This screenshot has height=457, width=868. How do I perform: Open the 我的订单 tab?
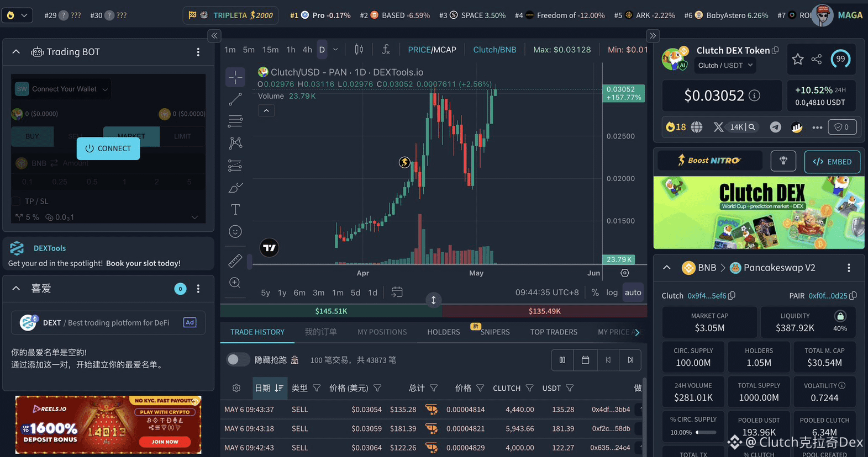tap(321, 332)
